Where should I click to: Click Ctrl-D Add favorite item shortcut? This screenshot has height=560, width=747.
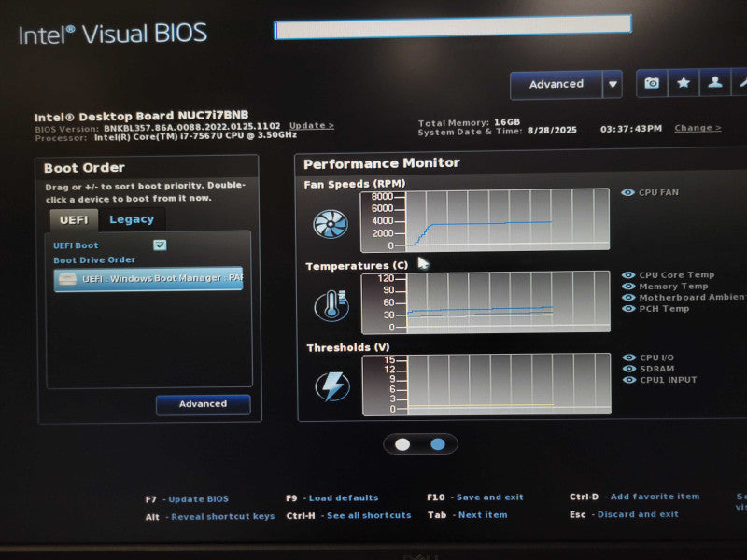635,497
